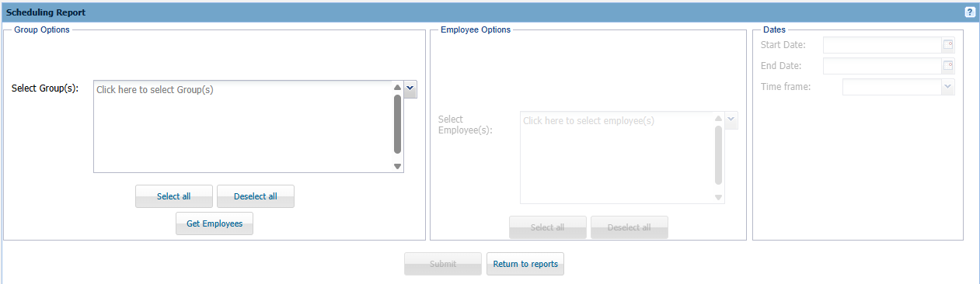Screen dimensions: 980x284
Task: Click the groups list scroll up arrow
Action: point(397,88)
